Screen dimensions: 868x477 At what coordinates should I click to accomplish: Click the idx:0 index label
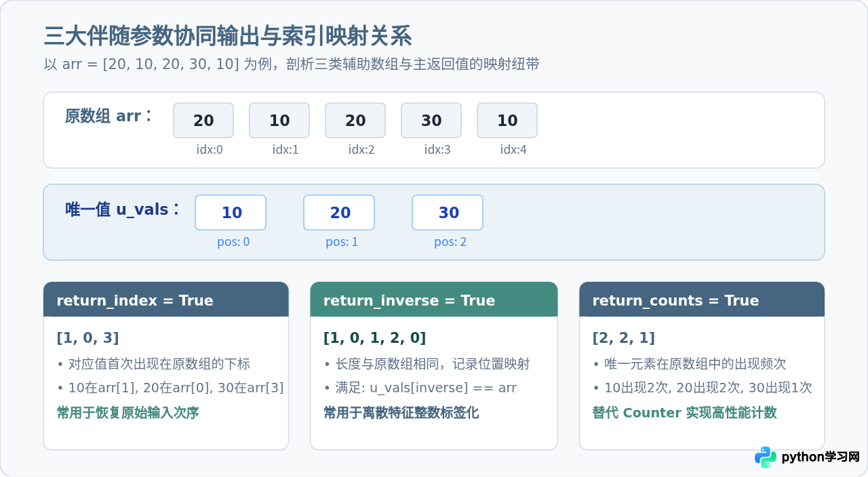click(x=210, y=150)
